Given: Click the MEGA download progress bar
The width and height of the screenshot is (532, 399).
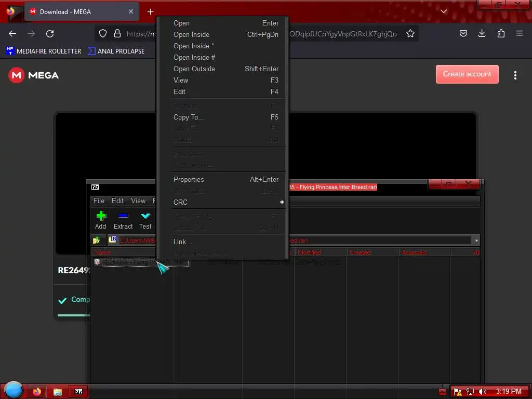Looking at the screenshot, I should [x=74, y=315].
